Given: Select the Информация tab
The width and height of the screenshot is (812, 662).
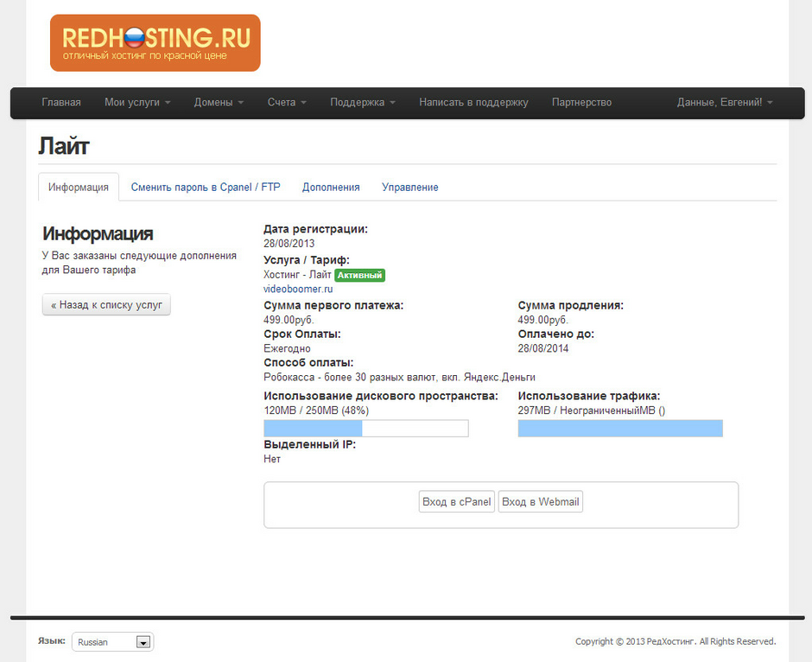Looking at the screenshot, I should point(79,187).
